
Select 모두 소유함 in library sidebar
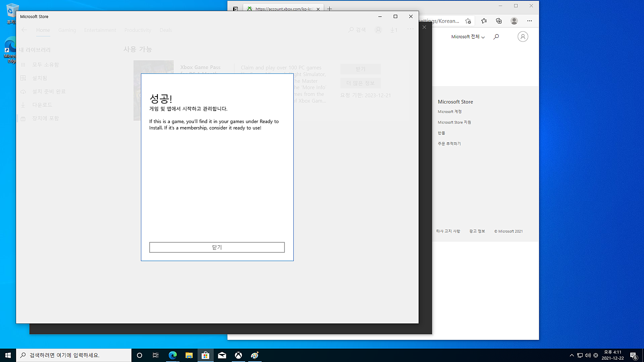pyautogui.click(x=45, y=64)
